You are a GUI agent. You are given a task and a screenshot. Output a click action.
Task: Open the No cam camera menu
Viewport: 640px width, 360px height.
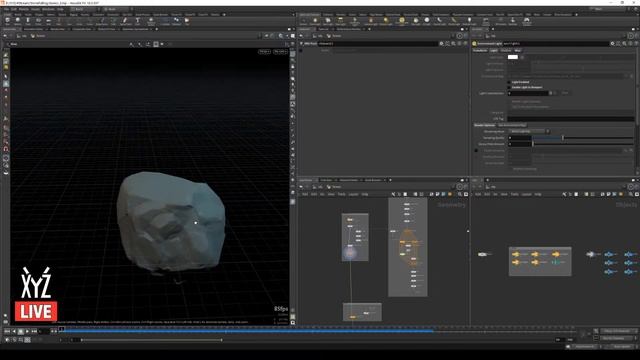(280, 52)
